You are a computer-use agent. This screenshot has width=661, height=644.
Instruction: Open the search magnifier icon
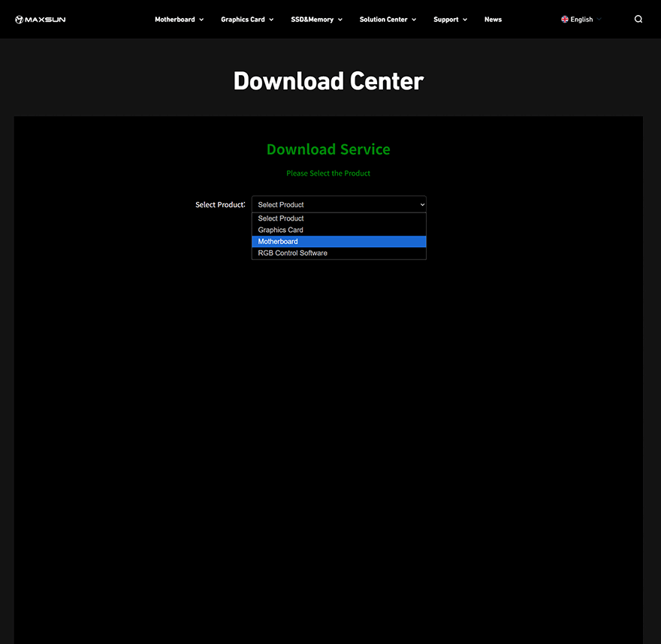click(638, 19)
